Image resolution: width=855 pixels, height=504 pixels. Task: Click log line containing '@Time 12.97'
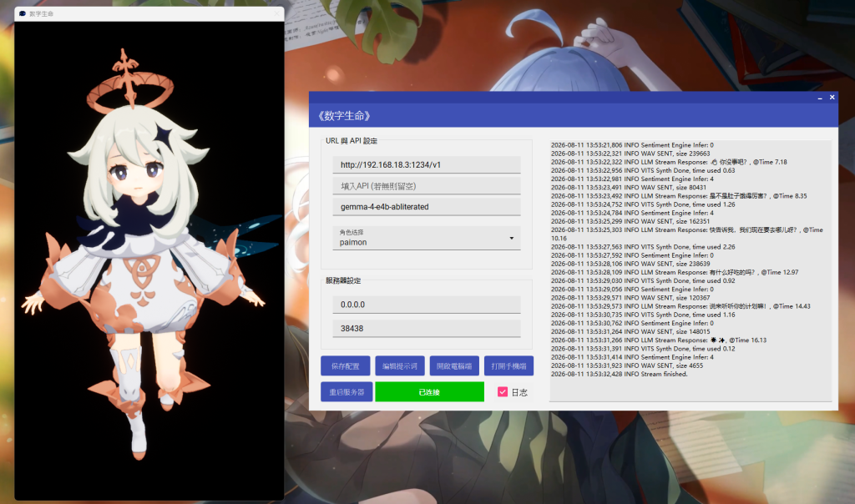click(x=675, y=272)
